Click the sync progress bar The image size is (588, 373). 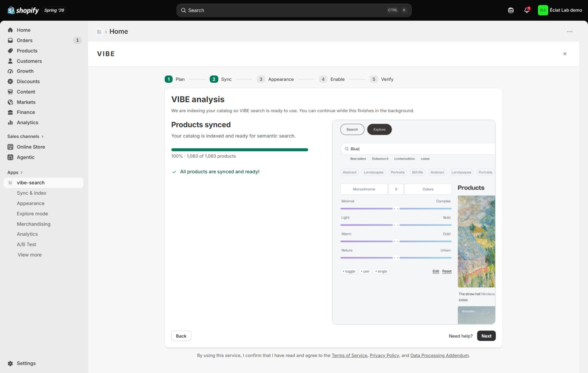pos(240,150)
